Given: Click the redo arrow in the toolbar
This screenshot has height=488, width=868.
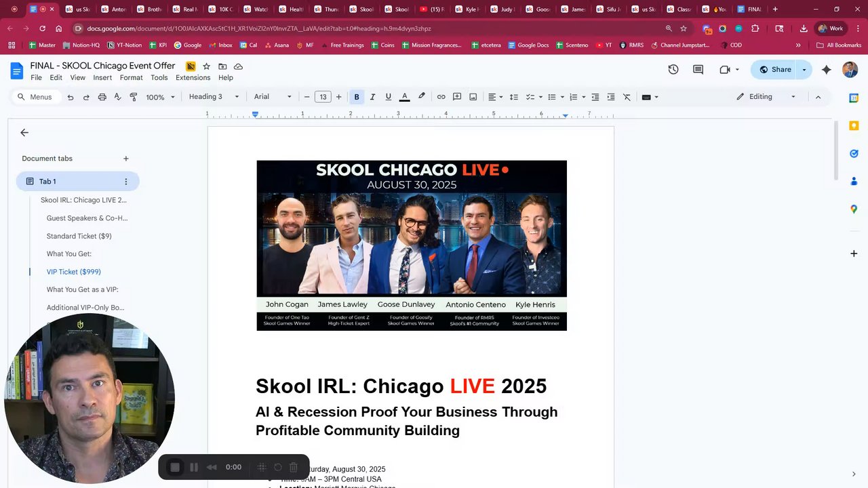Looking at the screenshot, I should (x=86, y=97).
